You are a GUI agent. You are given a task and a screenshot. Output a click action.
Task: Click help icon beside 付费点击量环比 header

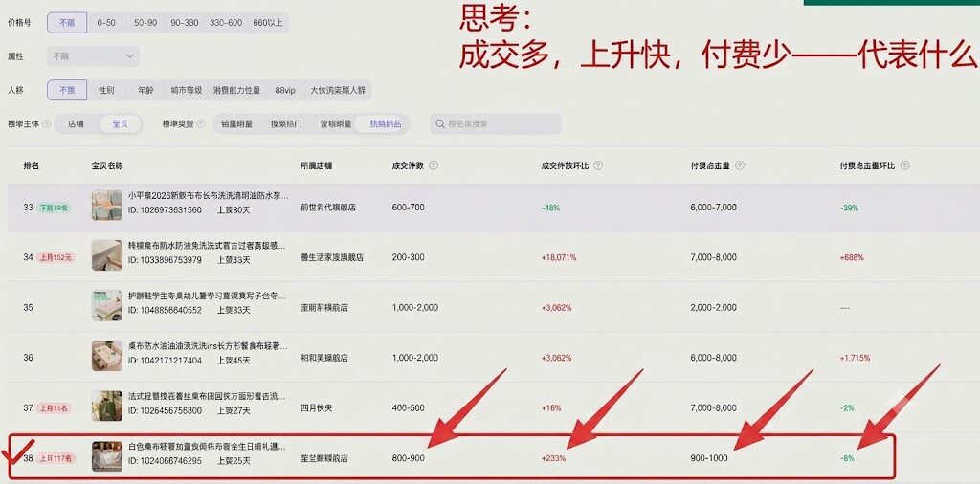click(904, 165)
